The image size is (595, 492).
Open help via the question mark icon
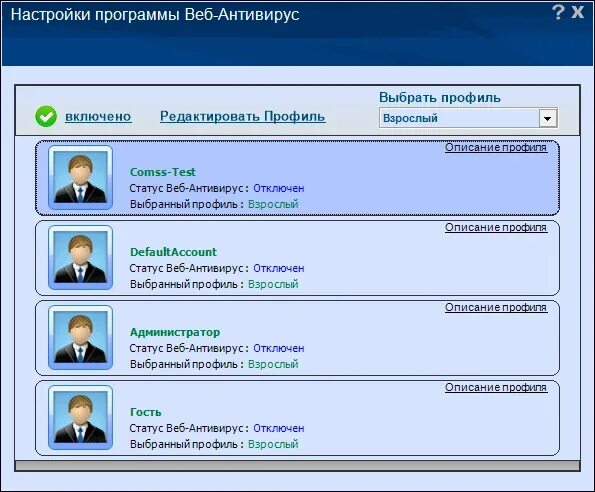[x=558, y=12]
